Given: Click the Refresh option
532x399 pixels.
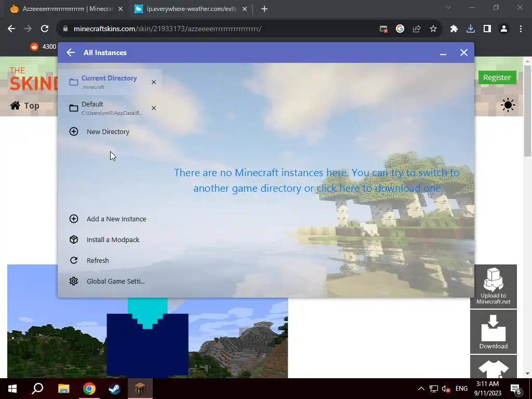Looking at the screenshot, I should 109,260.
